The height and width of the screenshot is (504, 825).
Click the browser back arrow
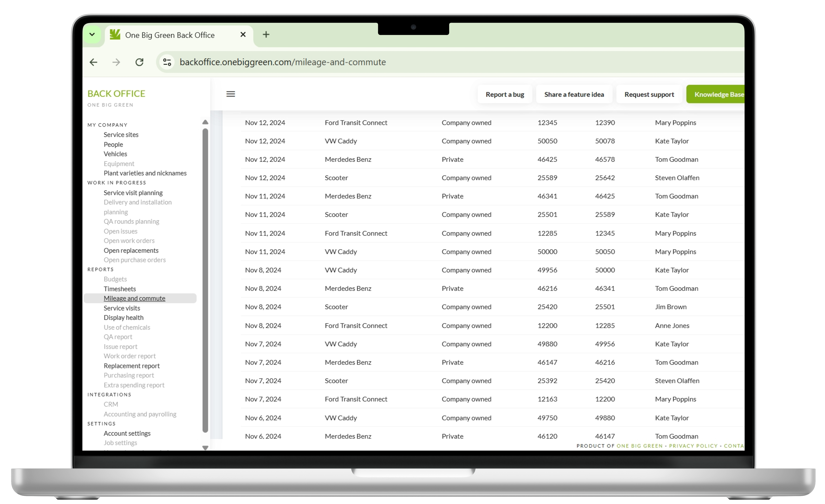pyautogui.click(x=93, y=62)
